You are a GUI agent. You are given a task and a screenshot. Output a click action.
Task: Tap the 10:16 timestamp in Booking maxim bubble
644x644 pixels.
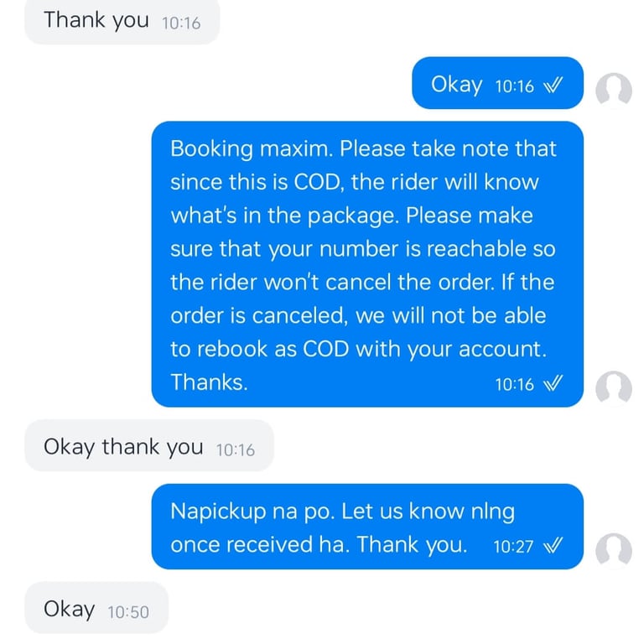click(514, 384)
